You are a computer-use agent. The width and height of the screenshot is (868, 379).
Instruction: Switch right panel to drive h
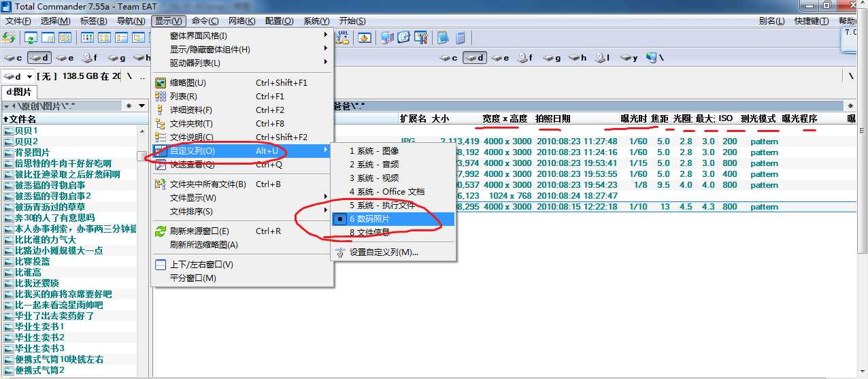[578, 58]
